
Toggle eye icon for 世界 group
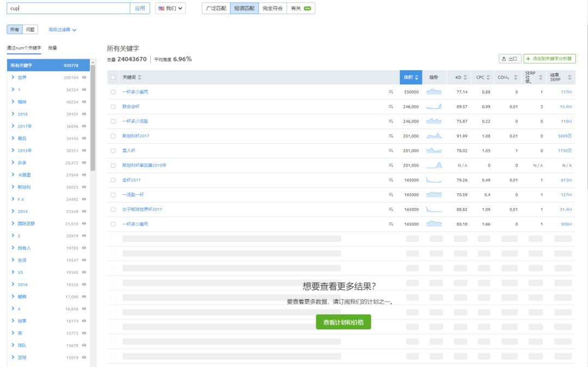(x=84, y=78)
